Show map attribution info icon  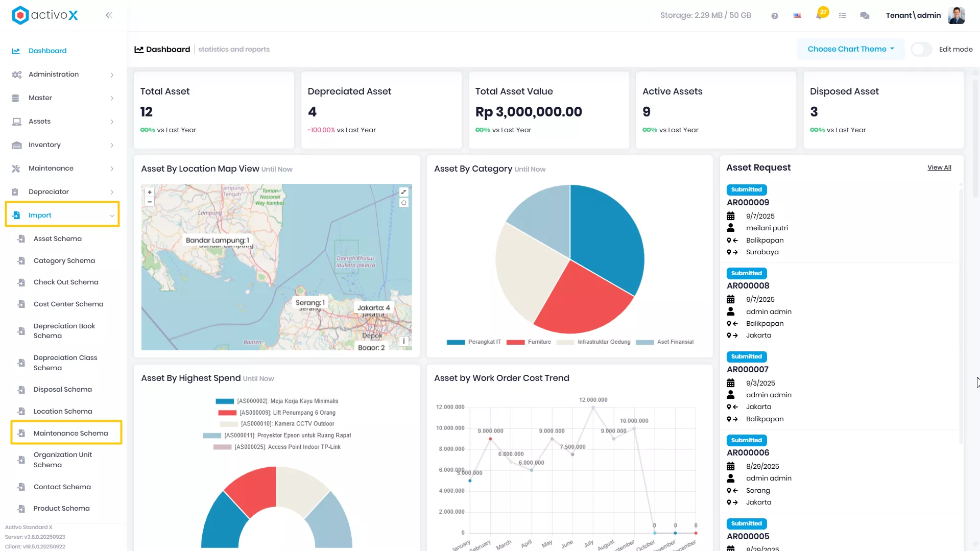tap(404, 341)
